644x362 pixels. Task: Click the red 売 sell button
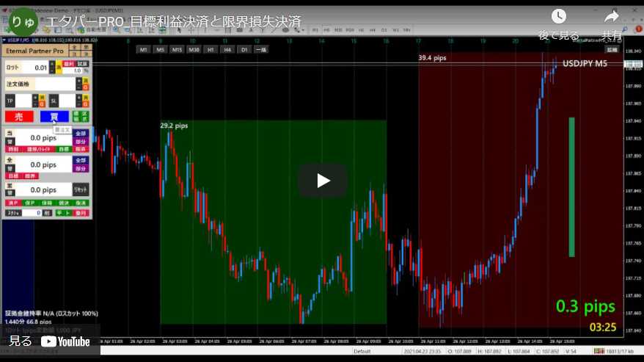tap(19, 117)
